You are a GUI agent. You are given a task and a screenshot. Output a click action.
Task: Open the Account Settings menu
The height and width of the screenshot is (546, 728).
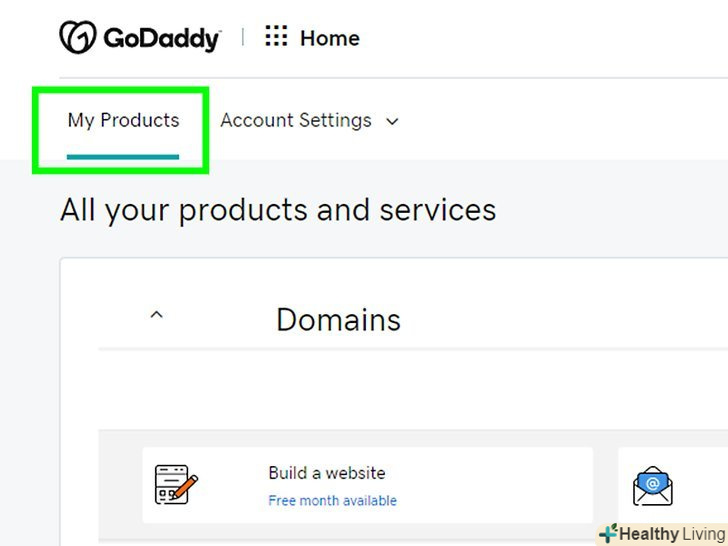click(296, 121)
